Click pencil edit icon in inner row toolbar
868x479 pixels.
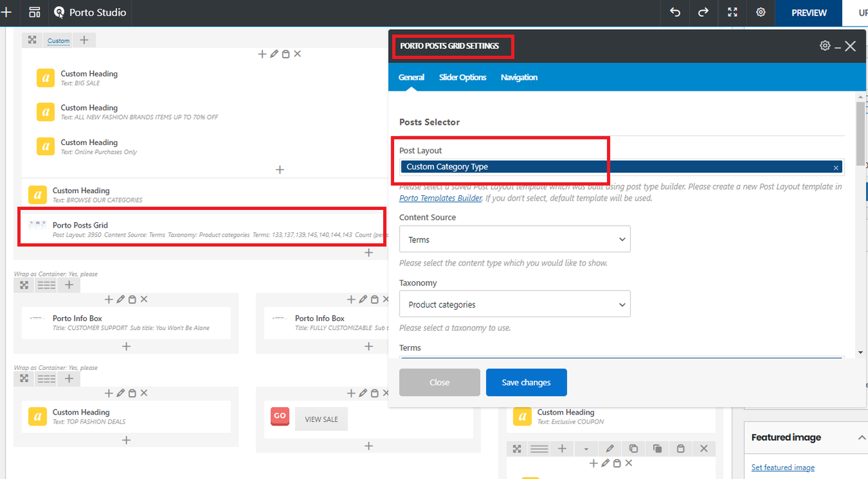point(610,449)
